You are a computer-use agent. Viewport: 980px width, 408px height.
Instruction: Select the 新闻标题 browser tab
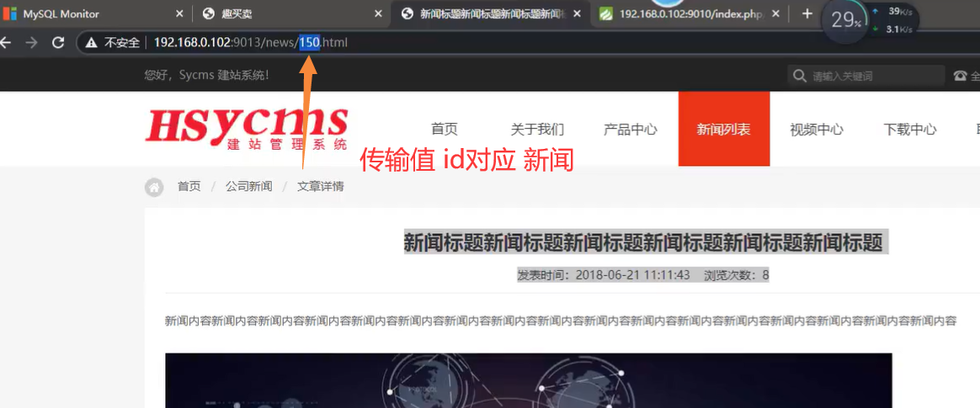click(x=491, y=13)
